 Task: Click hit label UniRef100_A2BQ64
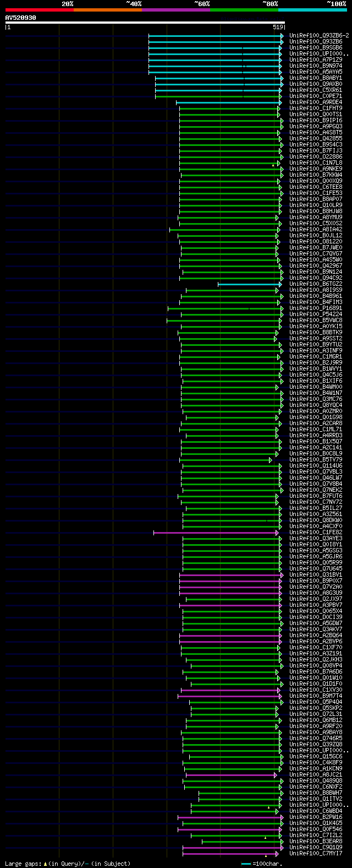click(x=316, y=635)
